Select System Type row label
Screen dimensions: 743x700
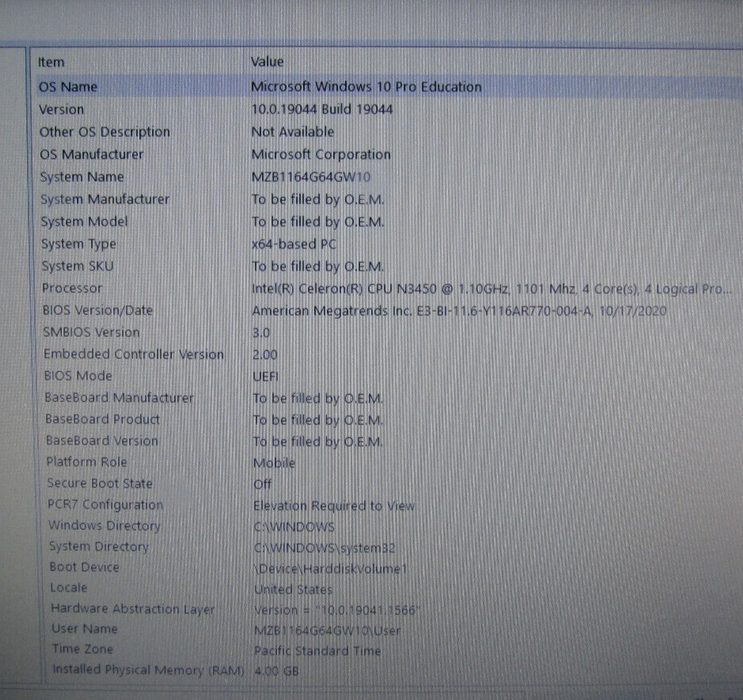pos(78,244)
